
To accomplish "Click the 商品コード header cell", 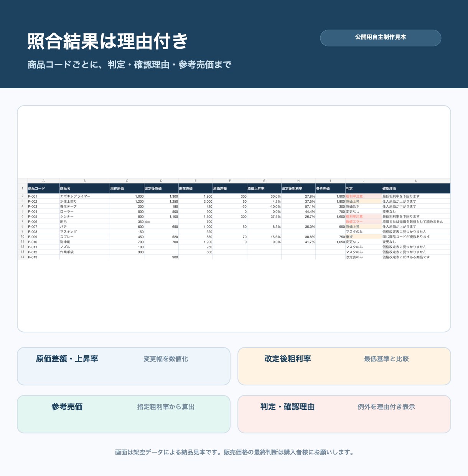I will [x=43, y=188].
